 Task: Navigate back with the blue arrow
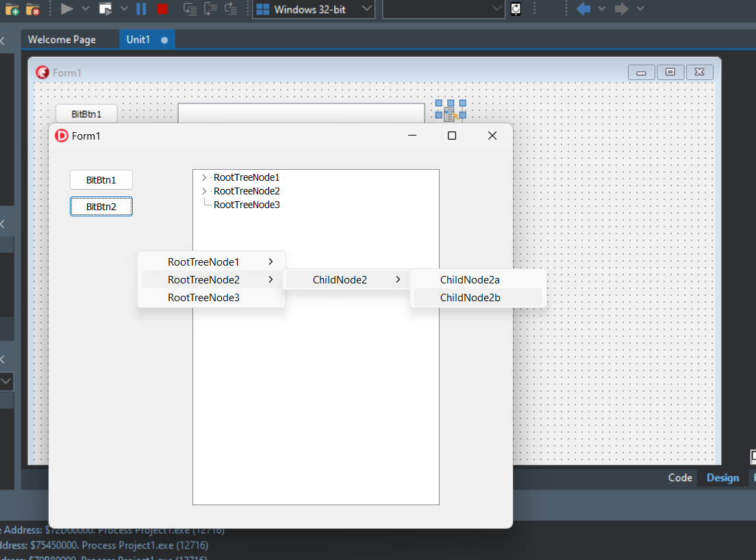(583, 9)
